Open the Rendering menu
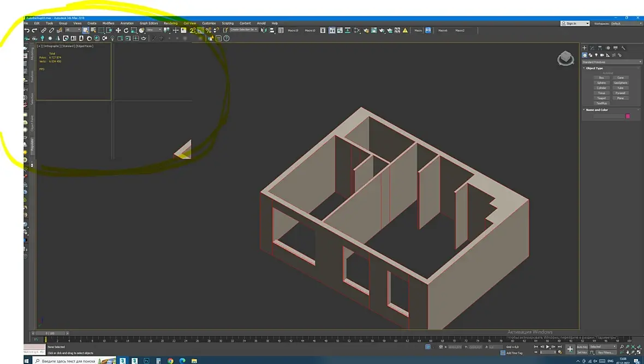Image resolution: width=644 pixels, height=364 pixels. (170, 23)
